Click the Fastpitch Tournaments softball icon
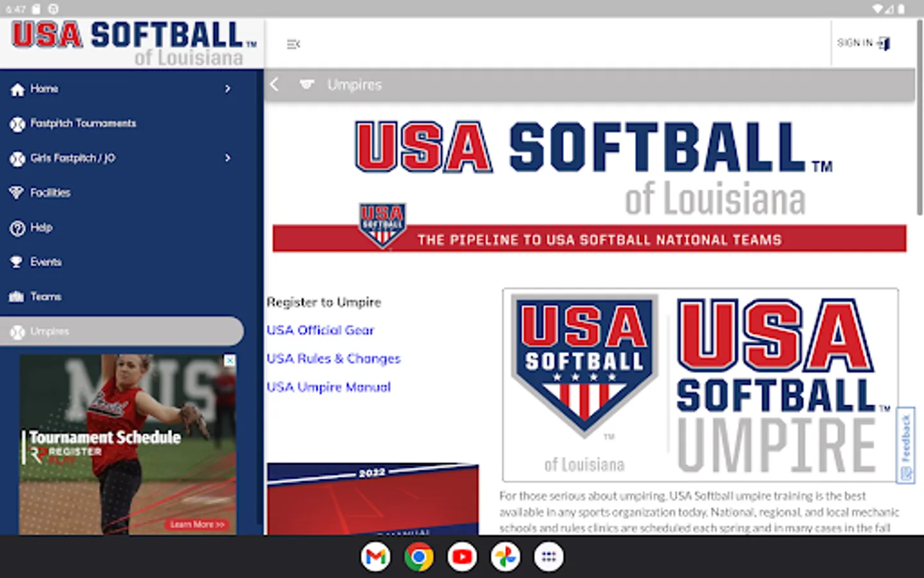The image size is (924, 578). pos(17,124)
